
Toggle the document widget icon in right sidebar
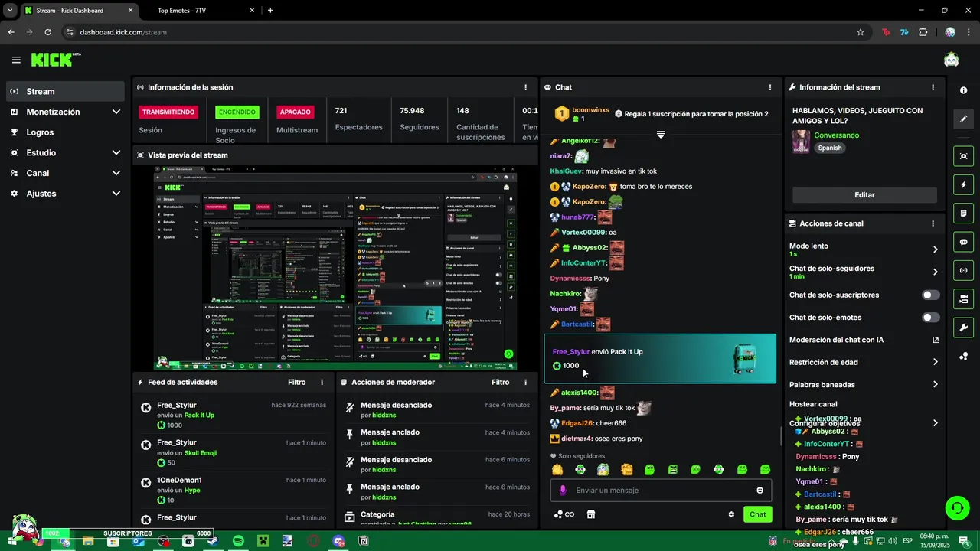tap(963, 213)
